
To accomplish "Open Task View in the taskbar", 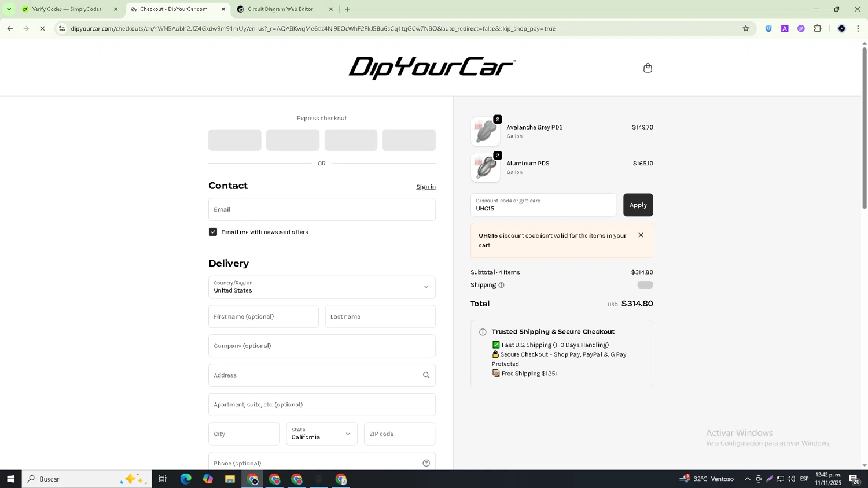I will coord(163,479).
